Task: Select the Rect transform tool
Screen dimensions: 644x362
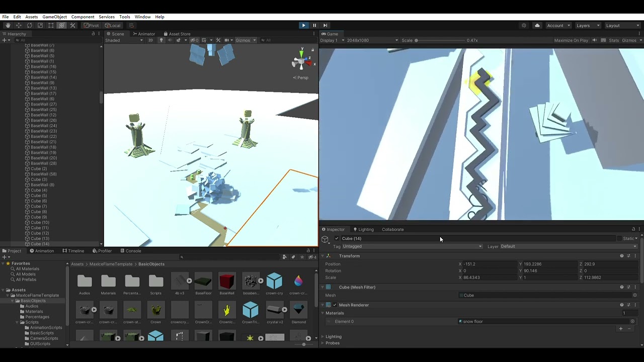Action: click(x=51, y=25)
